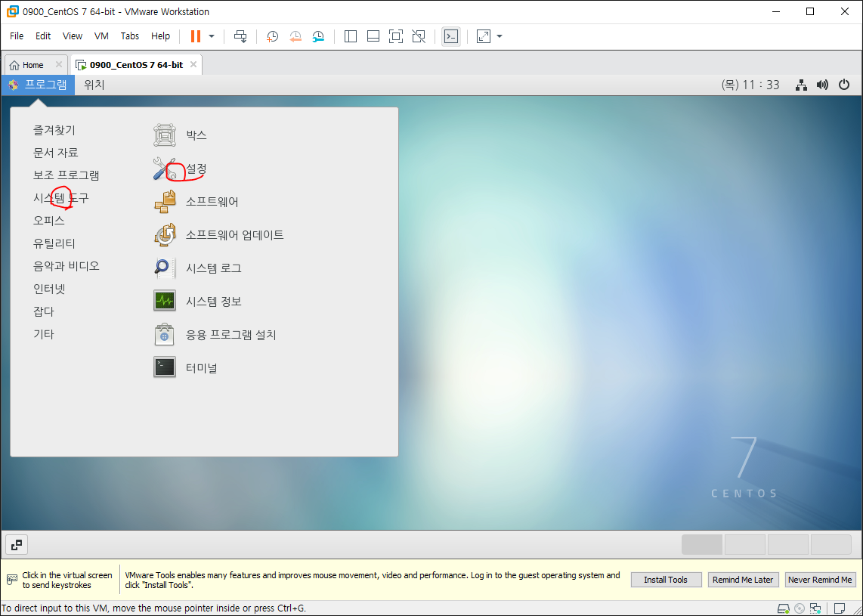This screenshot has width=863, height=616.
Task: Click the network icon in GNOME top bar
Action: point(801,85)
